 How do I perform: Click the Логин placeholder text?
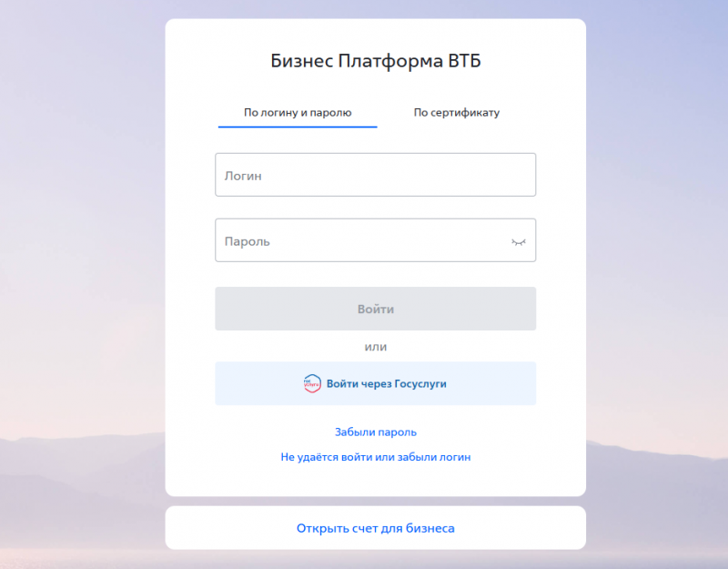coord(243,176)
